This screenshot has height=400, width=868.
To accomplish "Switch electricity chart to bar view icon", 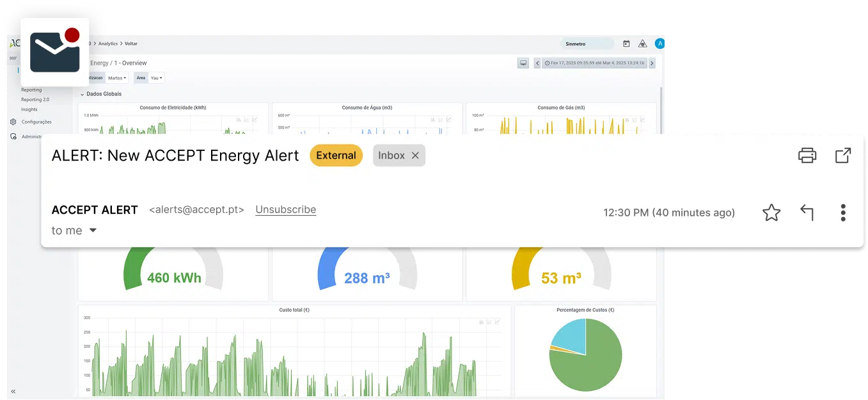I will (239, 119).
